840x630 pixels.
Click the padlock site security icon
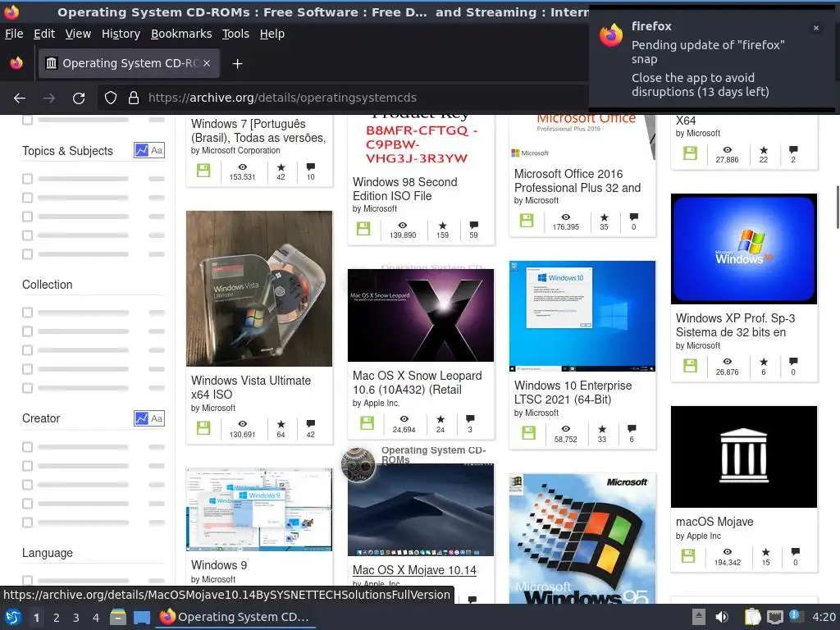click(134, 98)
